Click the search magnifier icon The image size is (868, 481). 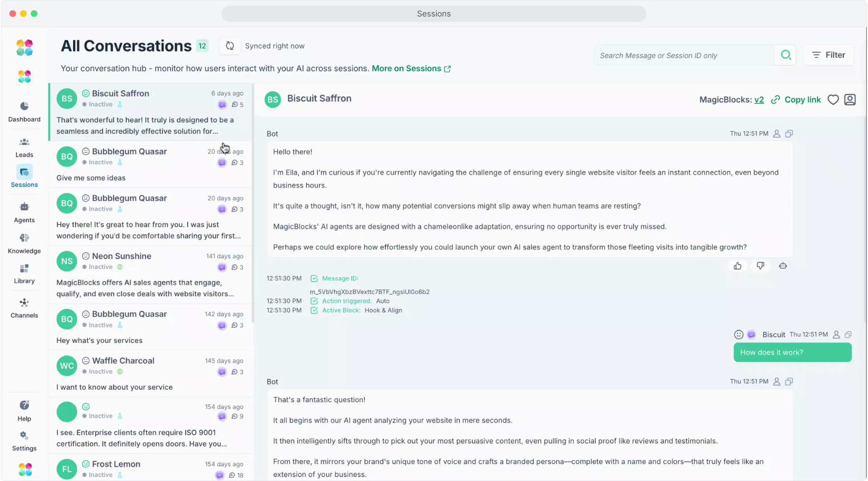[786, 55]
